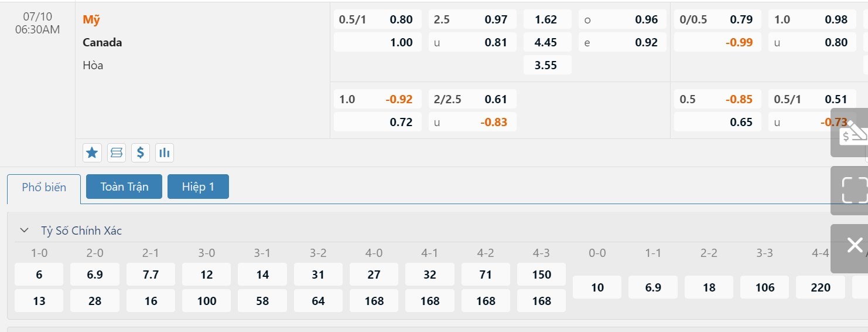
Task: Click the X close floating button
Action: coord(854,246)
